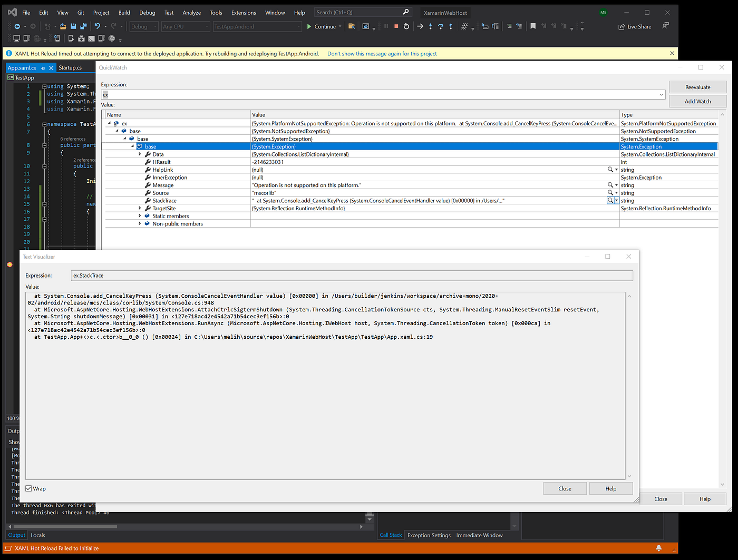Click Close in the Text Visualizer dialog

point(565,489)
